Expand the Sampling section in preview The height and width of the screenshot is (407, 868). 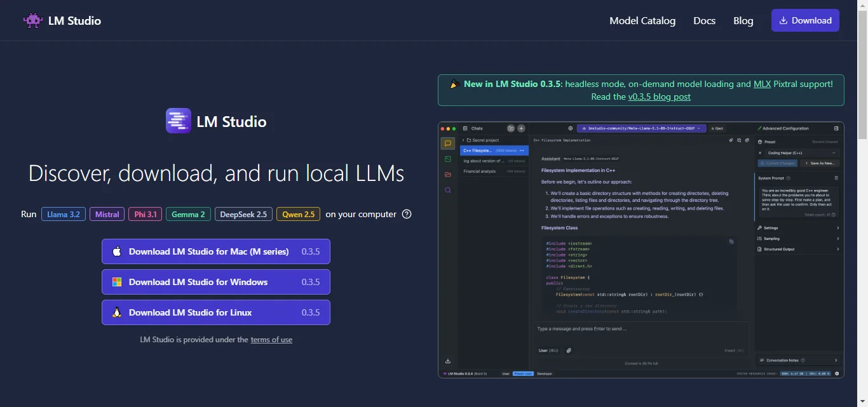pos(799,239)
